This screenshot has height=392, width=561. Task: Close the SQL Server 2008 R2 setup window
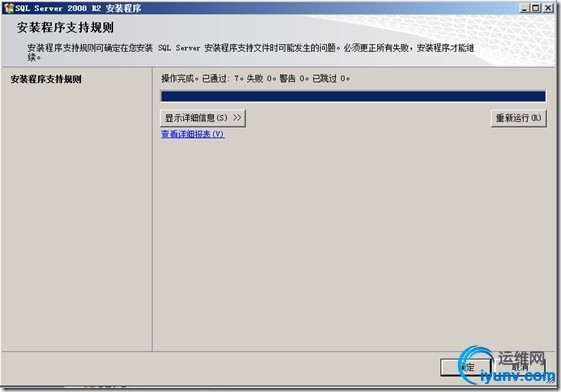pos(548,8)
